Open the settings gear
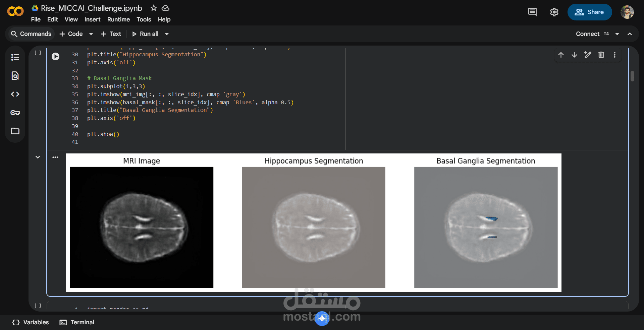Screen dimensions: 644x330 click(x=554, y=12)
